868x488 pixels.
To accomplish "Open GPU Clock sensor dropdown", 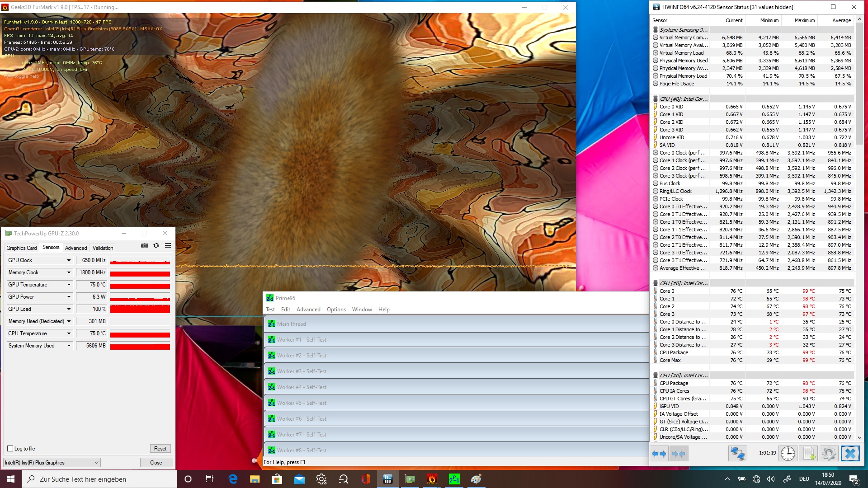I will pyautogui.click(x=69, y=260).
